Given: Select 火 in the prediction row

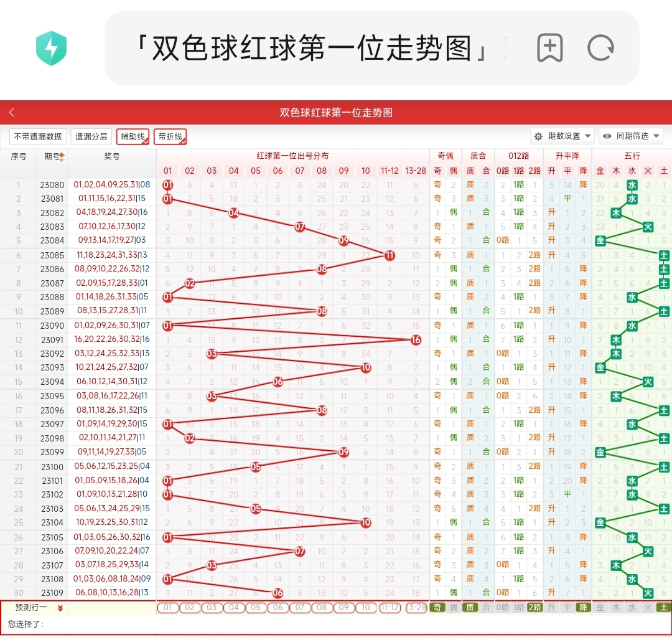Looking at the screenshot, I should tap(648, 607).
